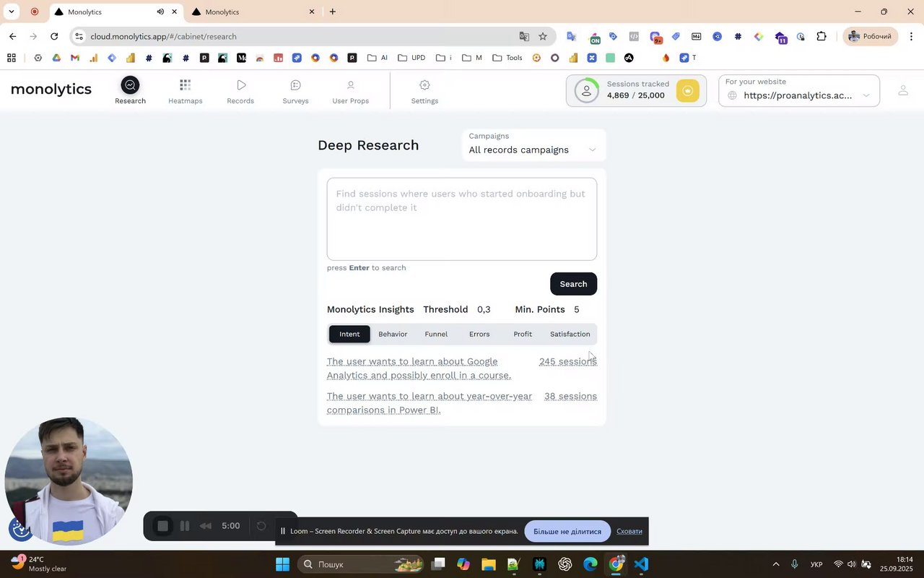924x578 pixels.
Task: Click the Loom rewind control
Action: click(206, 526)
